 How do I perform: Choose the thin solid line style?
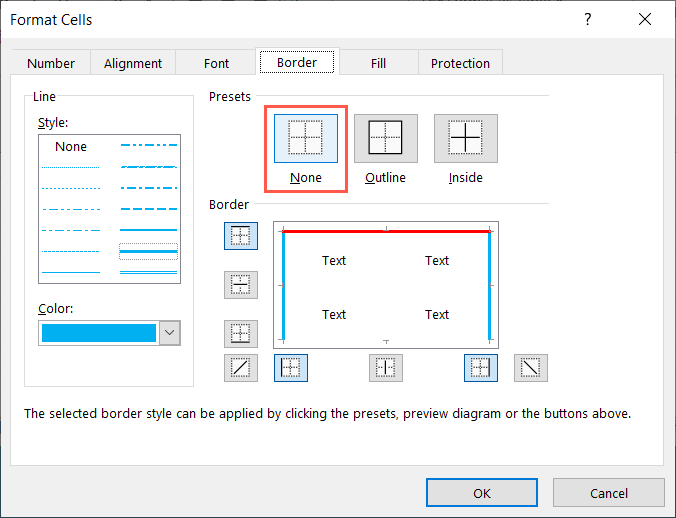(71, 272)
